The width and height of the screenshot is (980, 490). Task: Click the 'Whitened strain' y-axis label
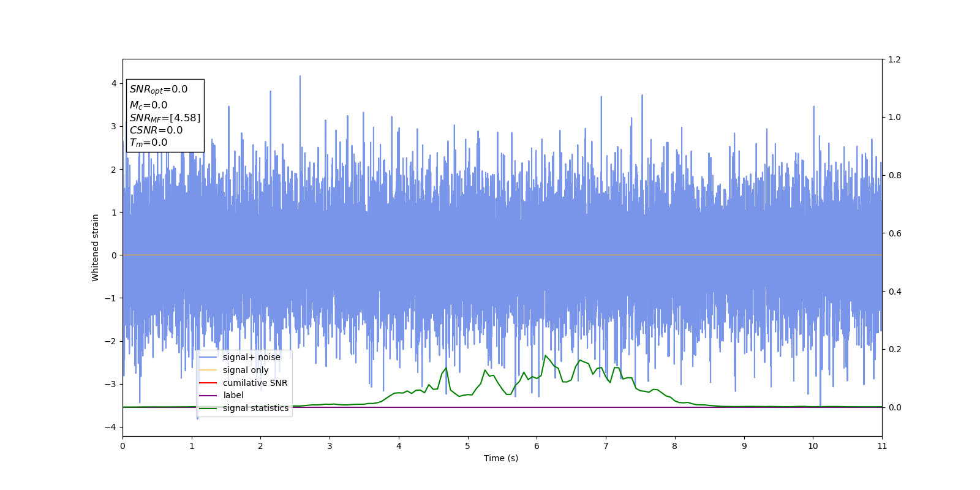coord(95,247)
